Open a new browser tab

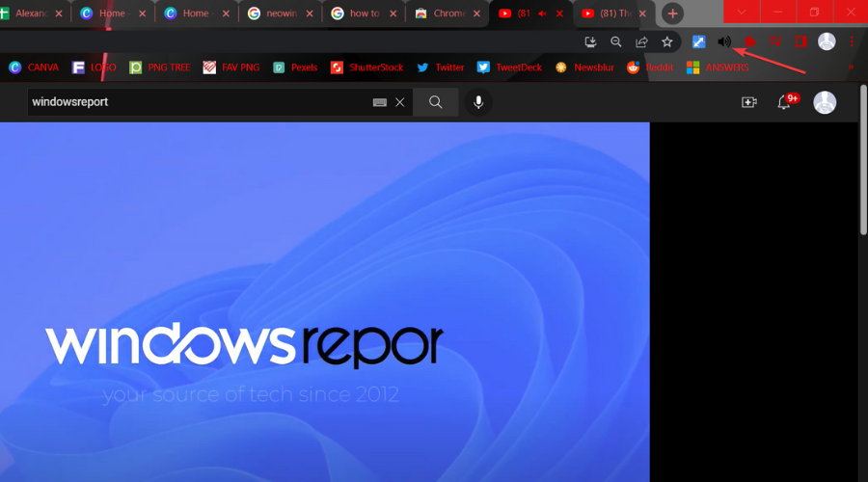[x=672, y=13]
